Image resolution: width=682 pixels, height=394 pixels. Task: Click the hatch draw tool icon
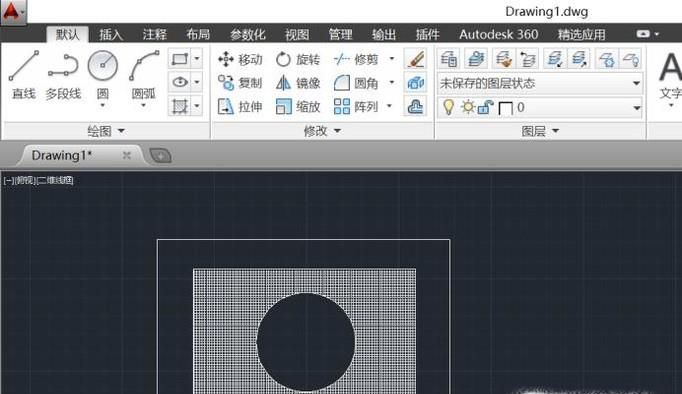coord(180,106)
